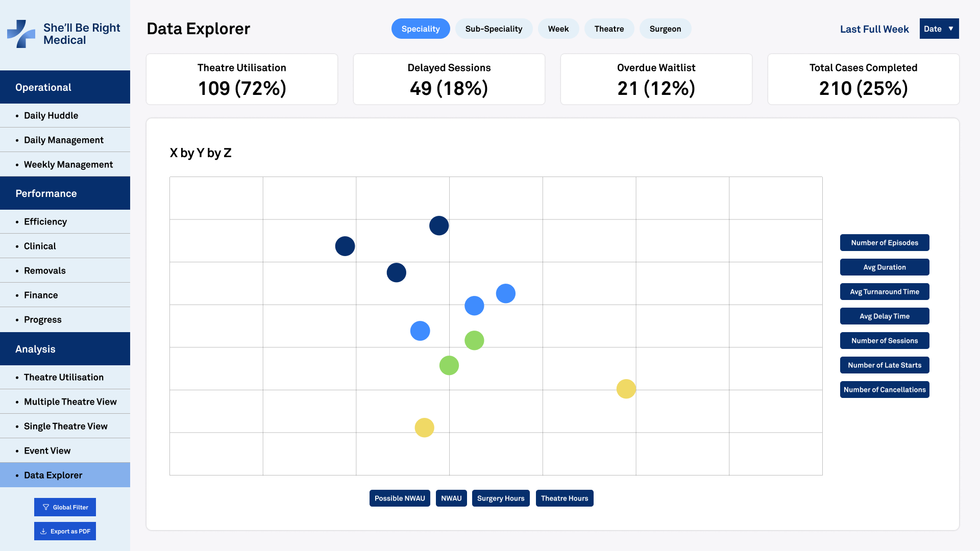Click the download icon in Export as PDF
Screen dimensions: 980x551
click(43, 531)
